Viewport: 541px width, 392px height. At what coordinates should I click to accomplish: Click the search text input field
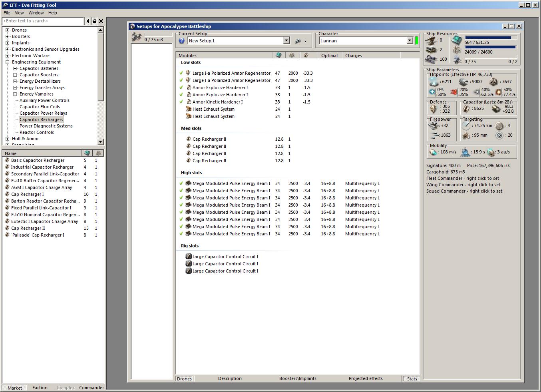[x=43, y=21]
